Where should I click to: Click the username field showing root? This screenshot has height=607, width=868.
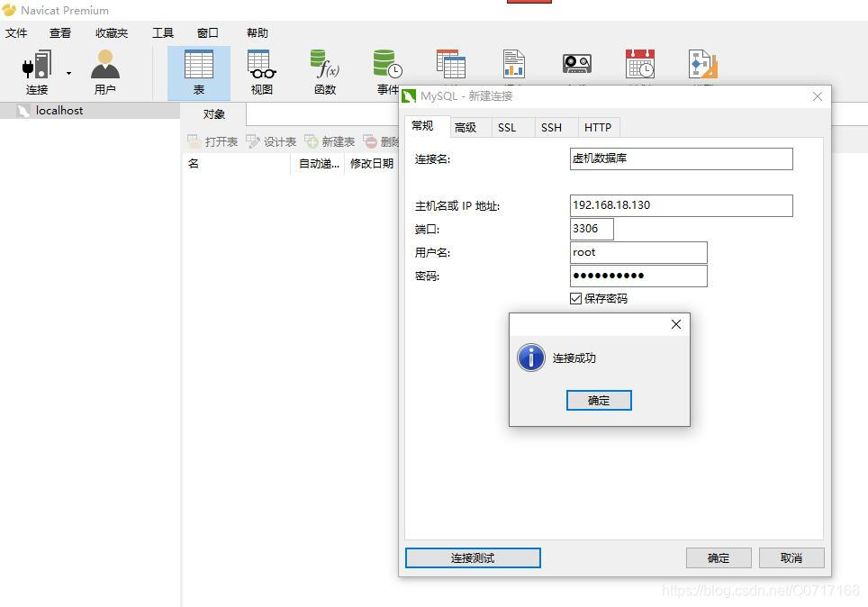[638, 252]
